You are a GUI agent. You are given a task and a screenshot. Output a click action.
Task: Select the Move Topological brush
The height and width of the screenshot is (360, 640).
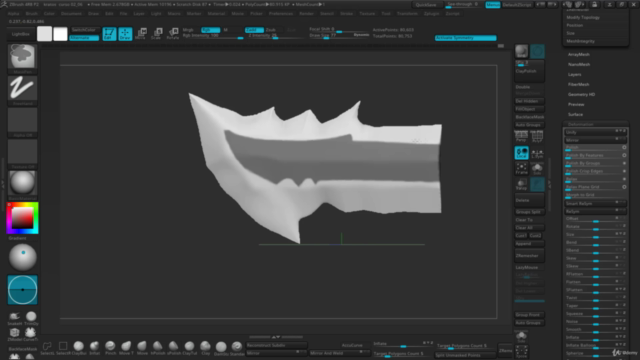[x=126, y=348]
